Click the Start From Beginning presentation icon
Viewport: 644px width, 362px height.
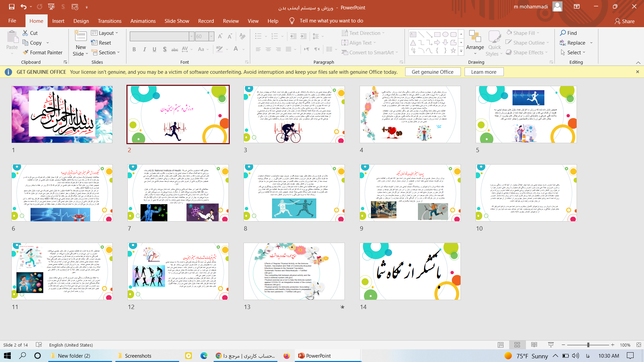coord(51,7)
